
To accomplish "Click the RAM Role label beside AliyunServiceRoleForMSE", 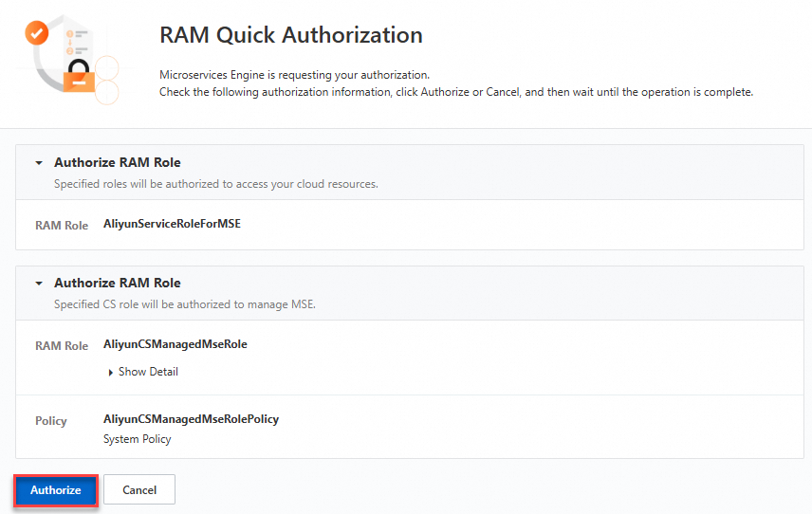I will coord(62,226).
